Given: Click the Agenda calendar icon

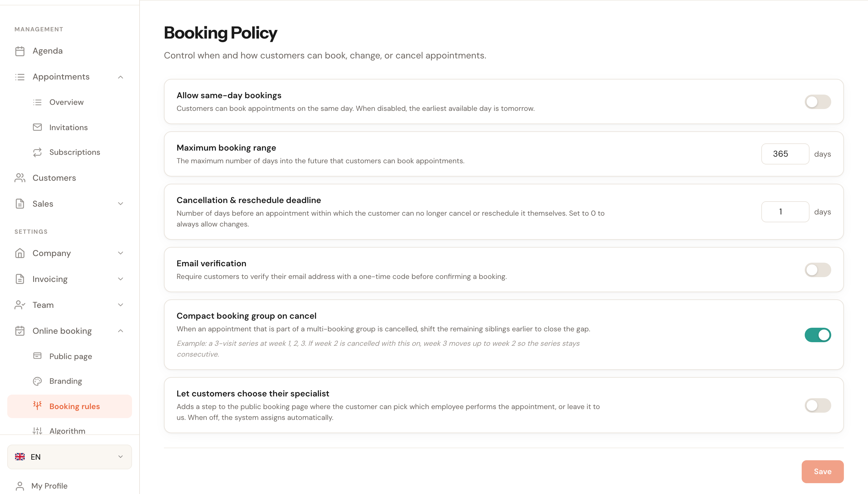Looking at the screenshot, I should pyautogui.click(x=20, y=51).
